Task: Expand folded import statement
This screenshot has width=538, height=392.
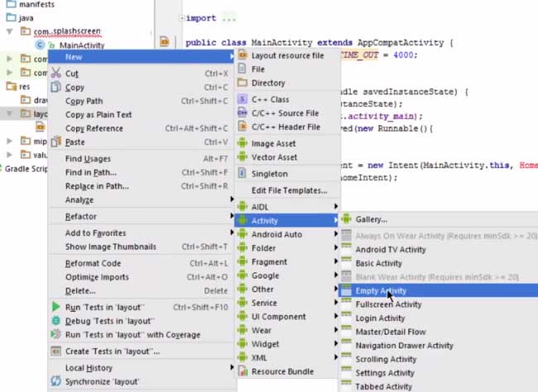Action: (182, 18)
